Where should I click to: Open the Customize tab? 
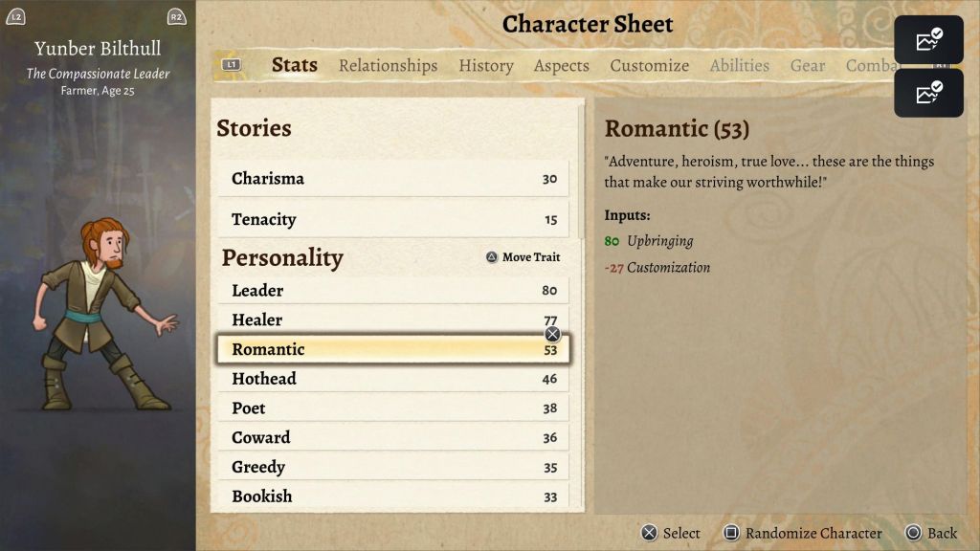pyautogui.click(x=649, y=65)
